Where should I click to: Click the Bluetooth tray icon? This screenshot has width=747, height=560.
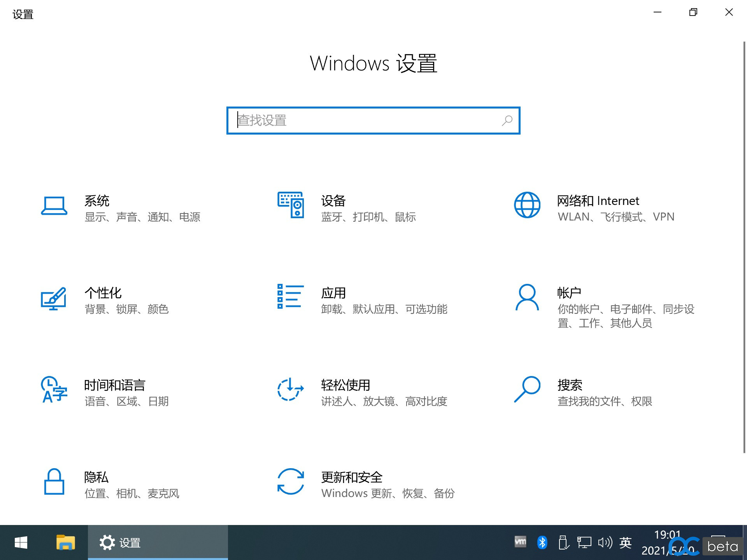coord(542,542)
